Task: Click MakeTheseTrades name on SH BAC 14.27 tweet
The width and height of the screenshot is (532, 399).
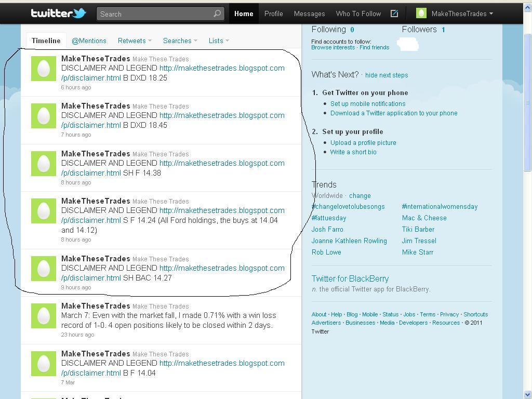Action: click(x=96, y=259)
